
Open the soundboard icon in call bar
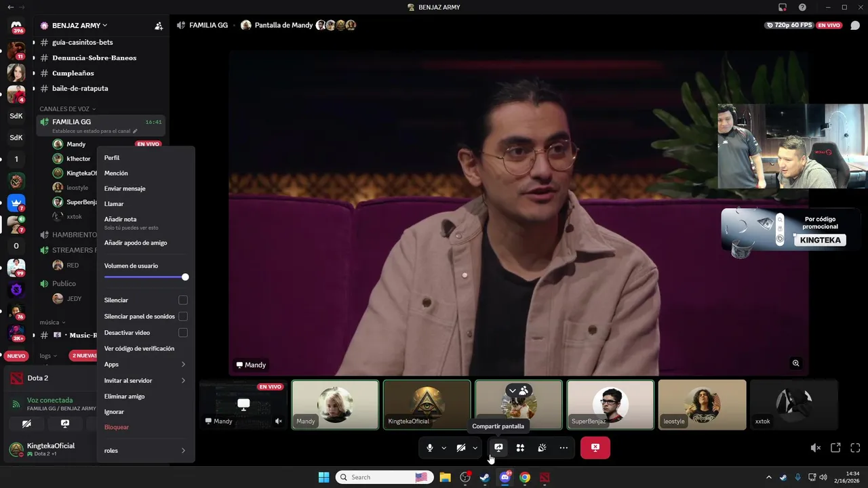542,447
